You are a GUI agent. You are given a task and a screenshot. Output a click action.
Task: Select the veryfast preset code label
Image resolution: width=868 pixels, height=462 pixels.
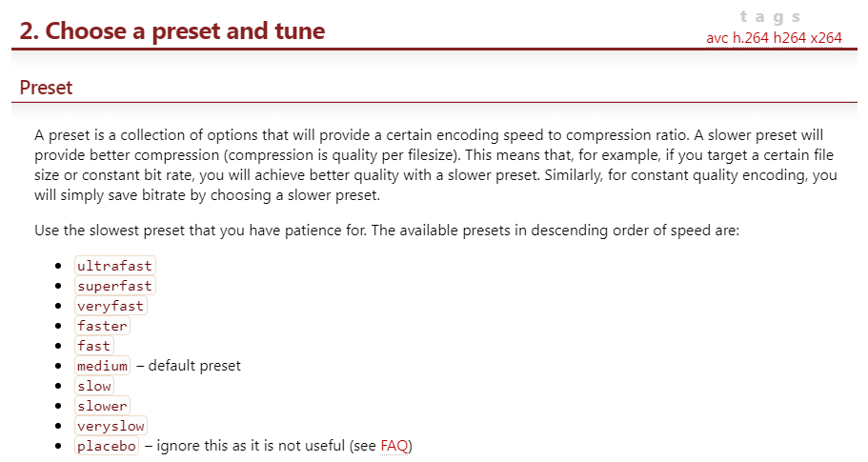[x=111, y=306]
